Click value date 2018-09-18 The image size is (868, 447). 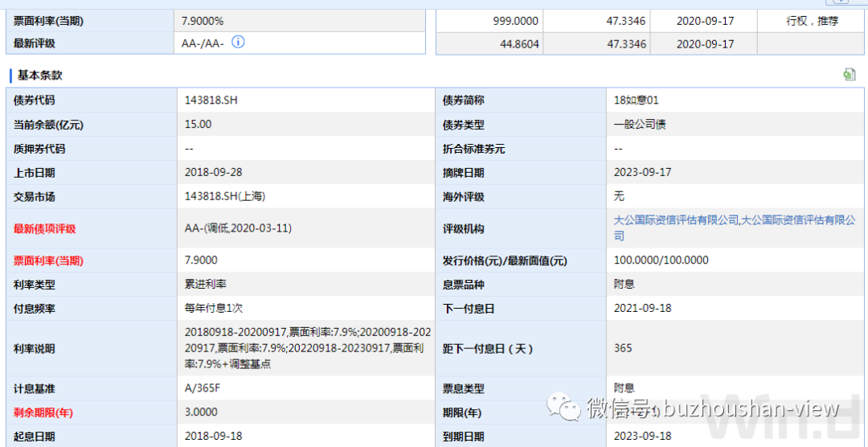tap(213, 436)
